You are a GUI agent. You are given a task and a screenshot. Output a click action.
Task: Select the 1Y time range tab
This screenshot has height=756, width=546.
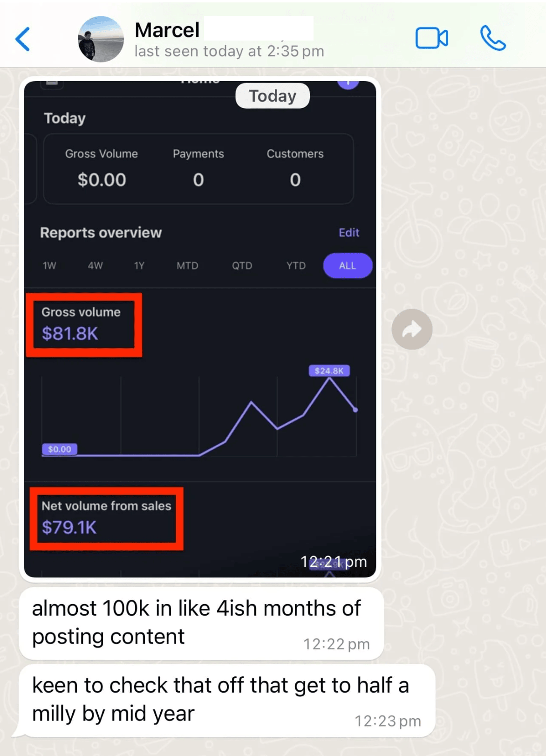(x=139, y=266)
